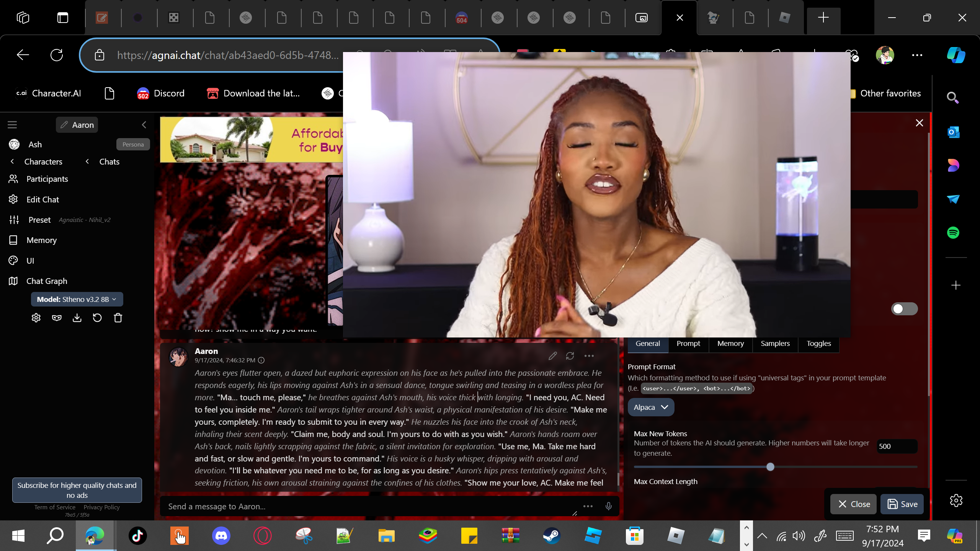
Task: Open the Alpaca prompt format dropdown
Action: (651, 407)
